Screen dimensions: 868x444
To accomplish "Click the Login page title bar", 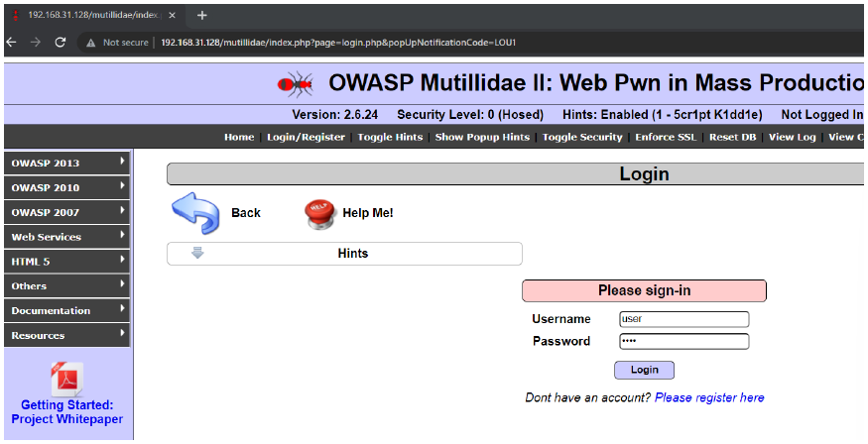I will (x=516, y=174).
